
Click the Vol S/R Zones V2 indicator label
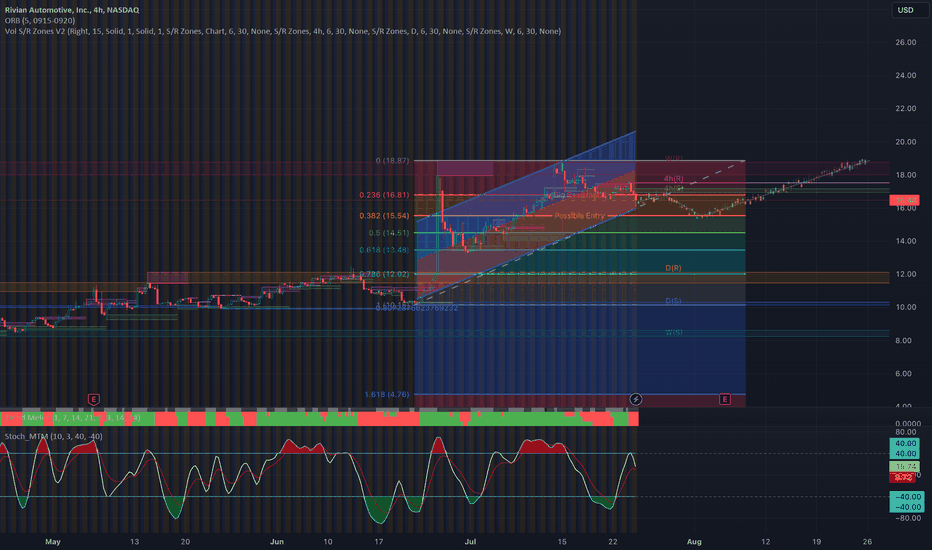point(282,31)
